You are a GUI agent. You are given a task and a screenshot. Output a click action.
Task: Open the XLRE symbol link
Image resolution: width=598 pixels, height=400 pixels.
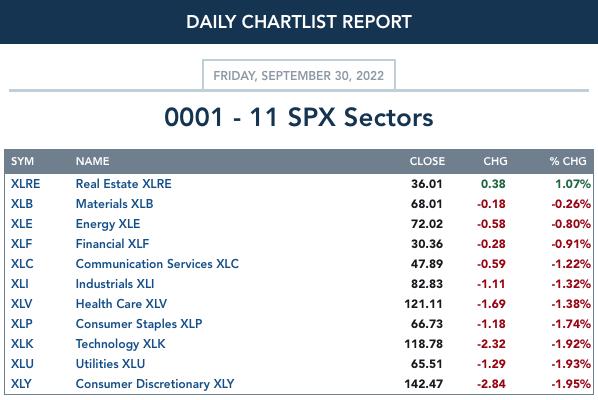tap(25, 184)
